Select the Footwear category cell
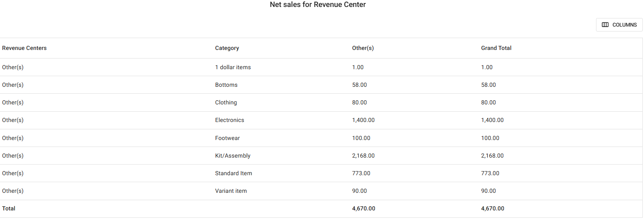 click(x=227, y=138)
